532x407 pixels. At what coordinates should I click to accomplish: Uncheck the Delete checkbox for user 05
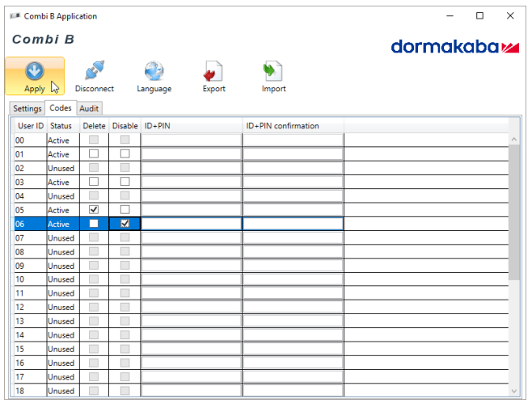(94, 210)
